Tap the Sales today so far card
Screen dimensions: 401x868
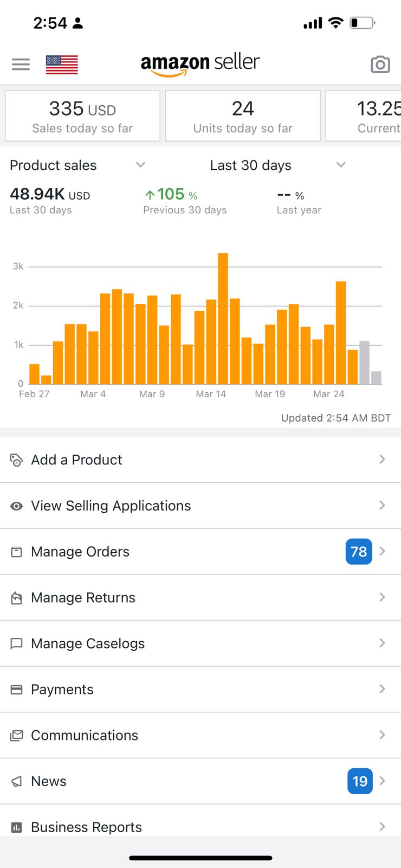[82, 116]
